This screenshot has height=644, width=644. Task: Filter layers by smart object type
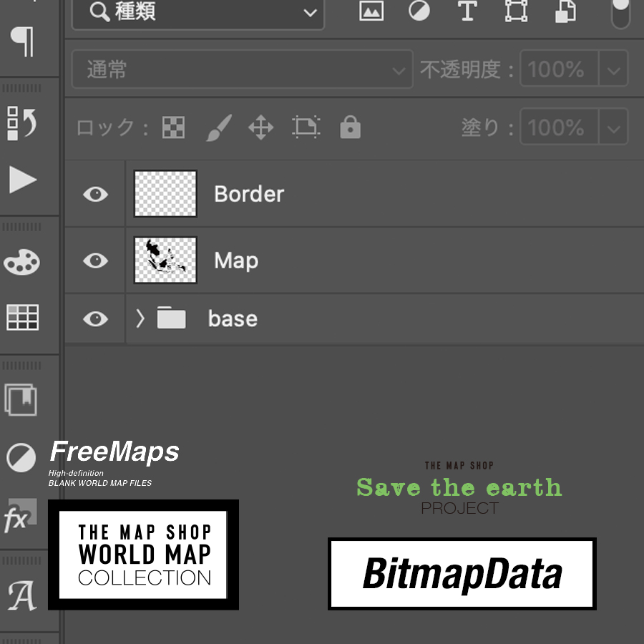[565, 11]
